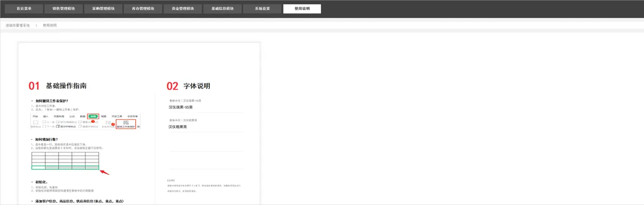The image size is (644, 205).
Task: Click the 添加客户信息 section title
Action: tap(79, 201)
